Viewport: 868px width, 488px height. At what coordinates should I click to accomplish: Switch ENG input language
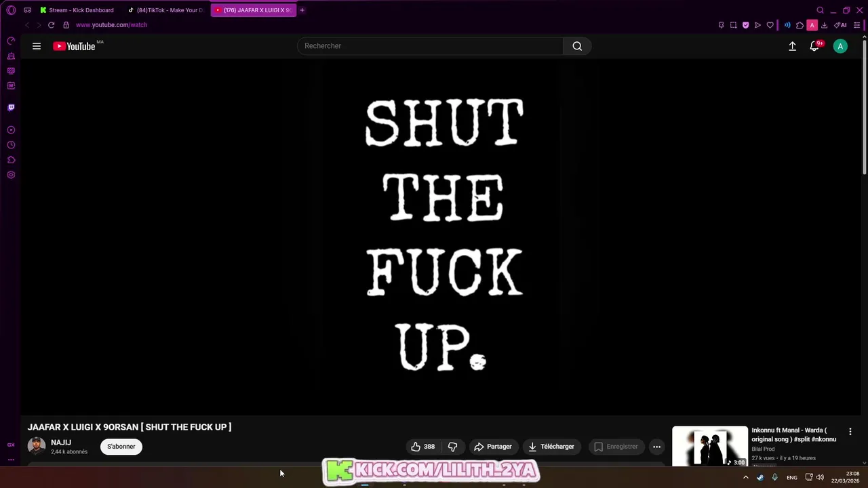coord(792,477)
